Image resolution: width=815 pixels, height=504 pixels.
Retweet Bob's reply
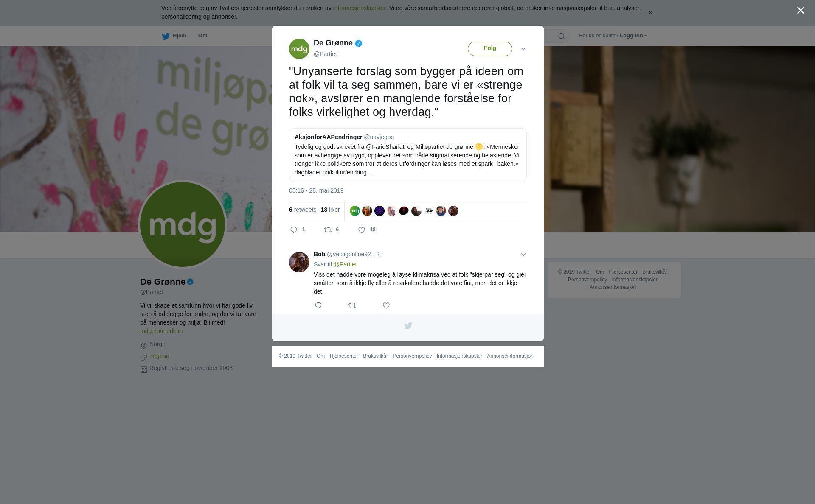pos(352,305)
